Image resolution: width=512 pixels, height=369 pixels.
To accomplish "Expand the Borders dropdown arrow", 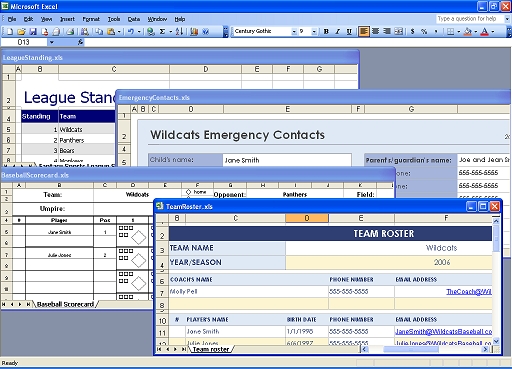I will (459, 31).
